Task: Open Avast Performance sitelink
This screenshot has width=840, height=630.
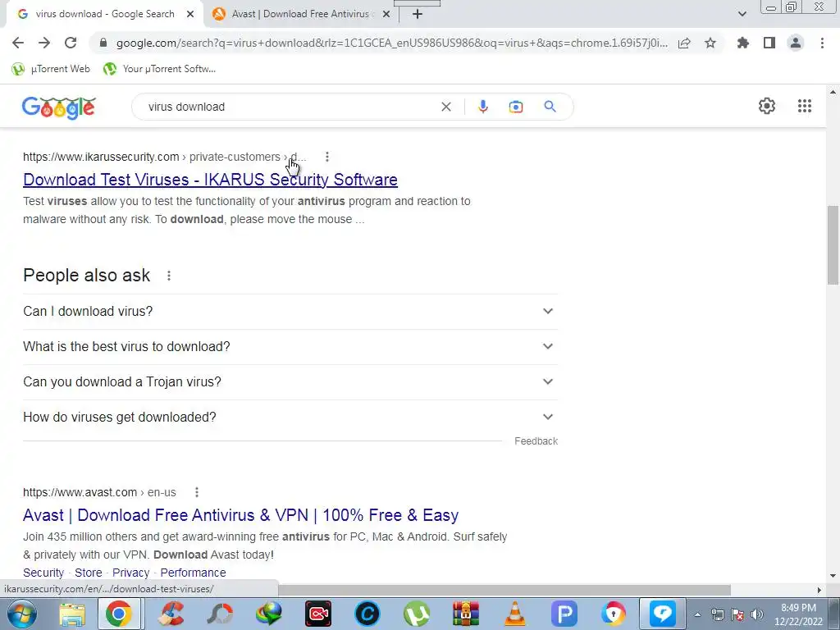Action: [x=193, y=573]
